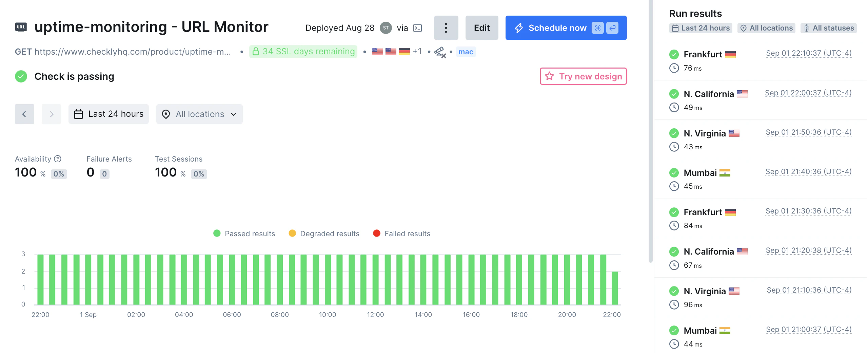The image size is (868, 353).
Task: Toggle the Degraded results legend entry
Action: tap(323, 234)
